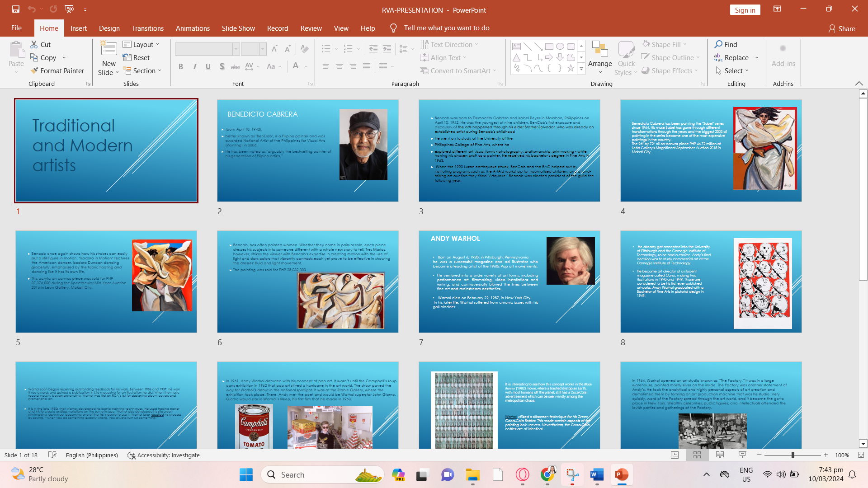Open the File tab
Image resolution: width=868 pixels, height=488 pixels.
click(16, 28)
